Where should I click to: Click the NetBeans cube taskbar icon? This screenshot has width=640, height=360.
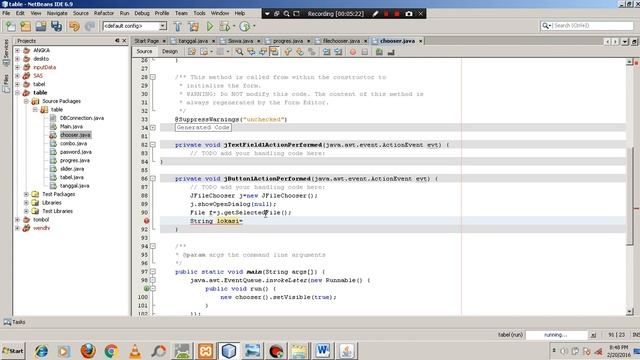pos(229,351)
